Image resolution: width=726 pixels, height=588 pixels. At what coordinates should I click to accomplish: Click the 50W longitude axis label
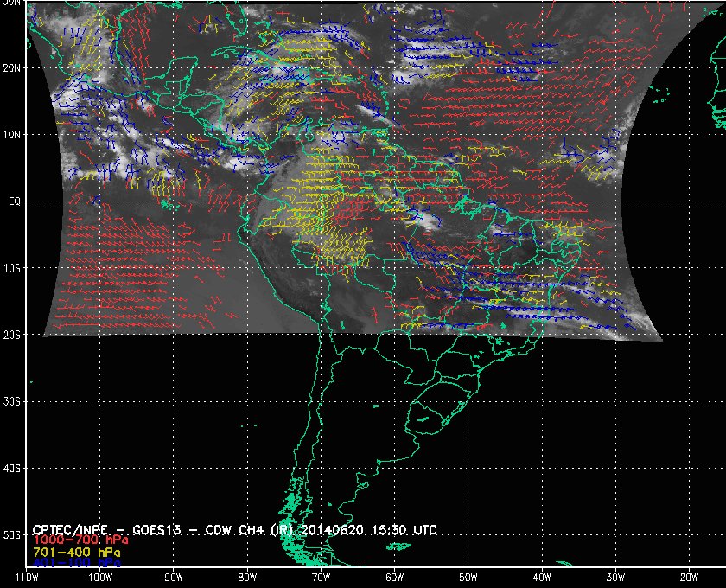[468, 577]
